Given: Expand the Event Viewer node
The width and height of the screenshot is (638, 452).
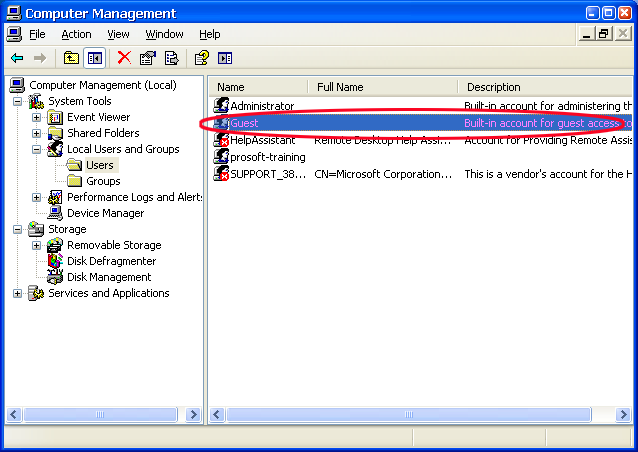Looking at the screenshot, I should coord(37,117).
